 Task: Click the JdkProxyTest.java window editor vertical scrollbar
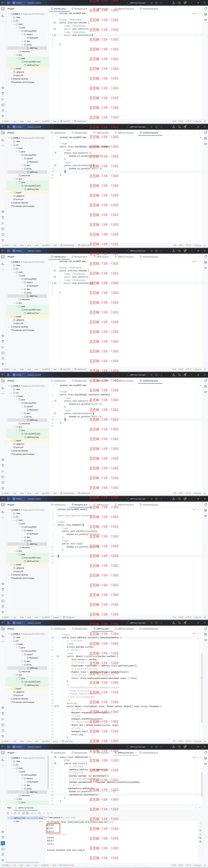coord(202,784)
